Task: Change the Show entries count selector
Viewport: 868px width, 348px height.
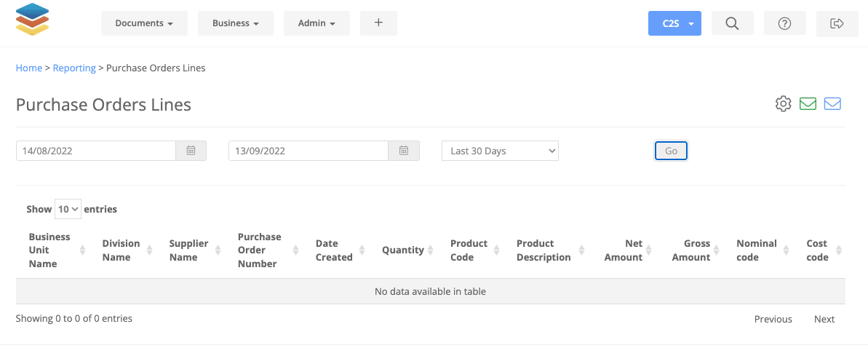Action: (x=68, y=209)
